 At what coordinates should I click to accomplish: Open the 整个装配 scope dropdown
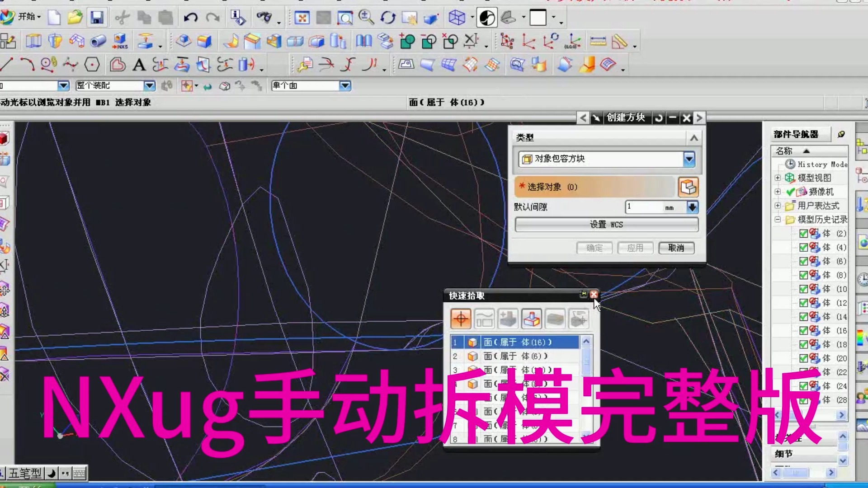point(149,85)
